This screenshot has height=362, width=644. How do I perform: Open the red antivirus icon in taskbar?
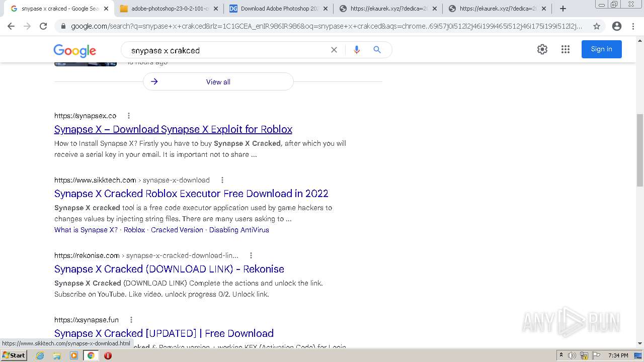point(108,355)
